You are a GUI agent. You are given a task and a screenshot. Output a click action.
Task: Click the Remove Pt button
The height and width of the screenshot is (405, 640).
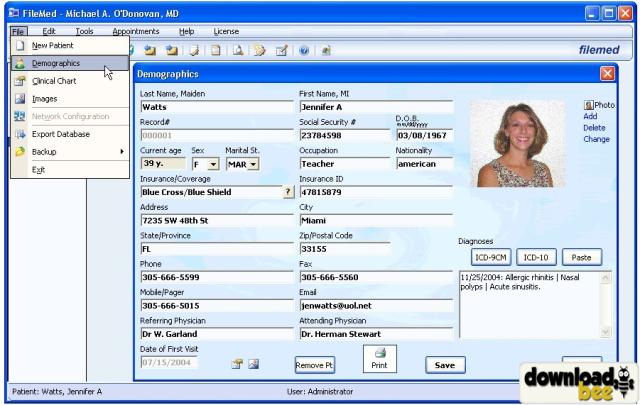coord(314,365)
